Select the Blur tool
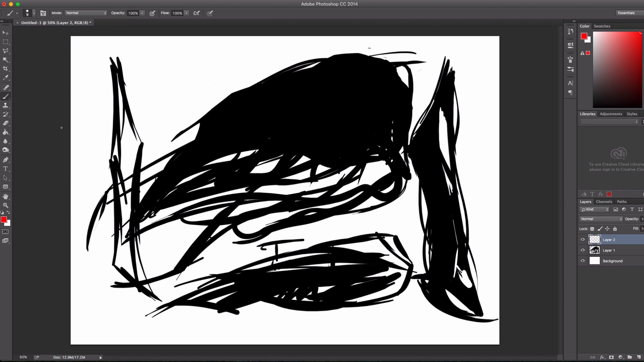Viewport: 644px width, 362px height. [6, 141]
